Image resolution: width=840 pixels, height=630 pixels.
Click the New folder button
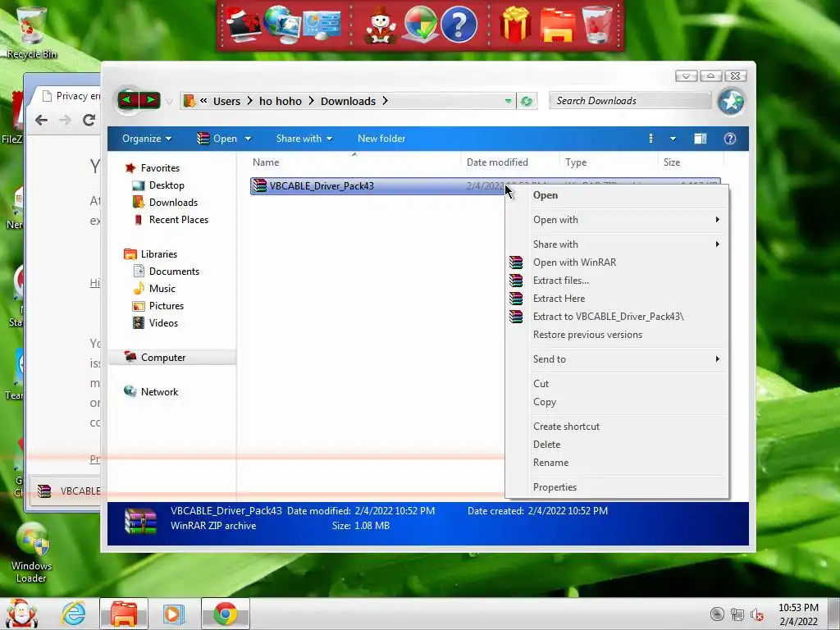point(381,139)
